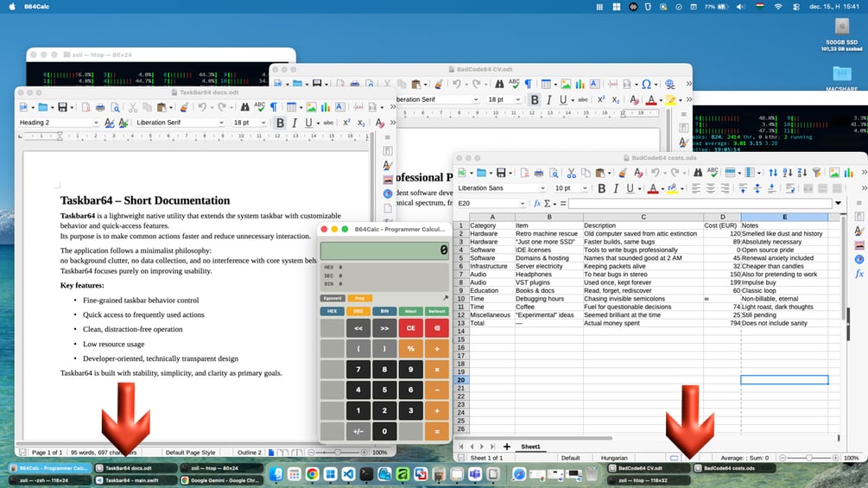This screenshot has height=488, width=868.
Task: Toggle Bold in costs spreadsheet toolbar
Action: (601, 188)
